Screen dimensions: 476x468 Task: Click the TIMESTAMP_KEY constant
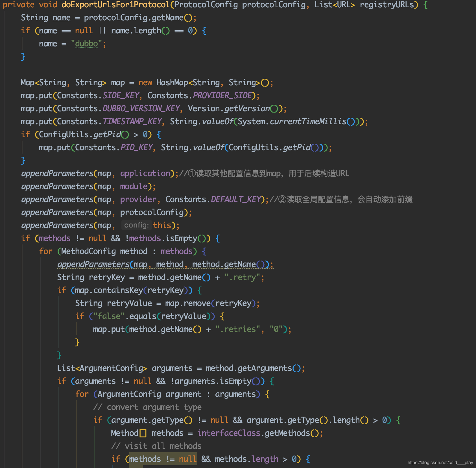[x=132, y=122]
